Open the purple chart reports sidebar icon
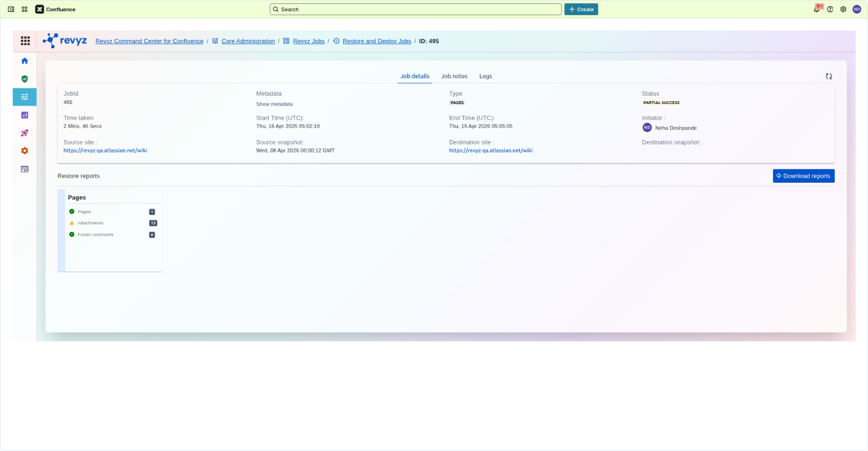This screenshot has height=451, width=868. [x=25, y=115]
